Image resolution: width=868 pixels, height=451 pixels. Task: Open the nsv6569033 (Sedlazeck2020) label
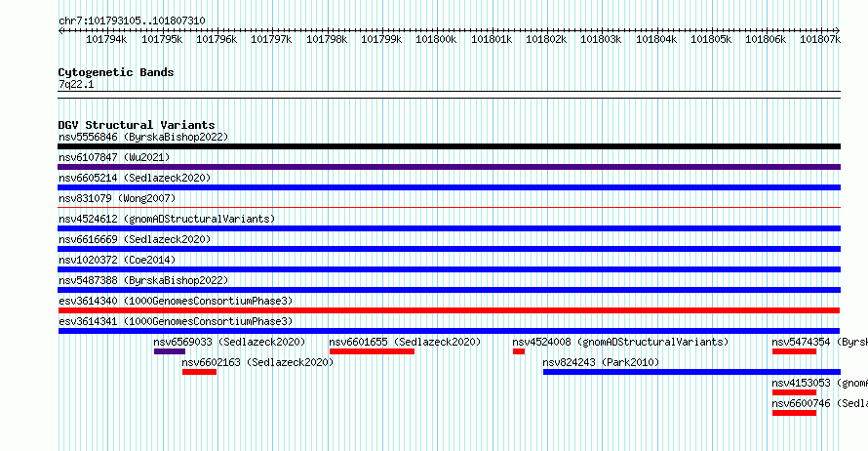coord(229,342)
